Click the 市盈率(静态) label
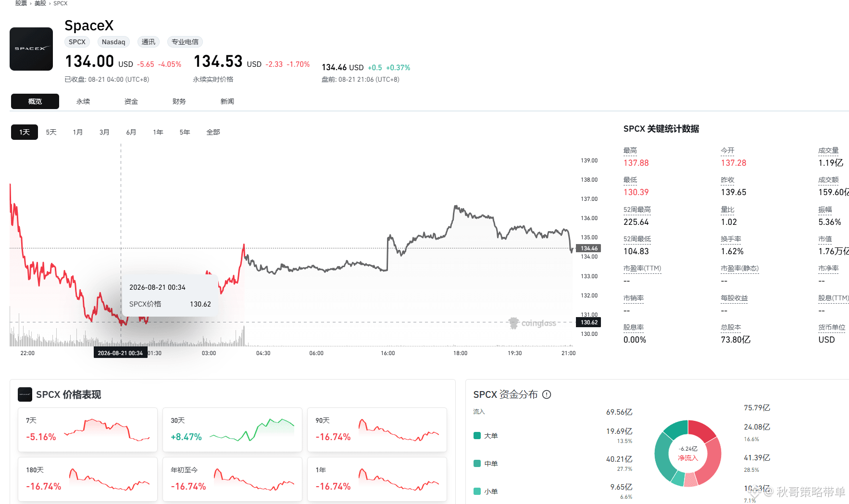Viewport: 849px width, 504px height. tap(740, 268)
